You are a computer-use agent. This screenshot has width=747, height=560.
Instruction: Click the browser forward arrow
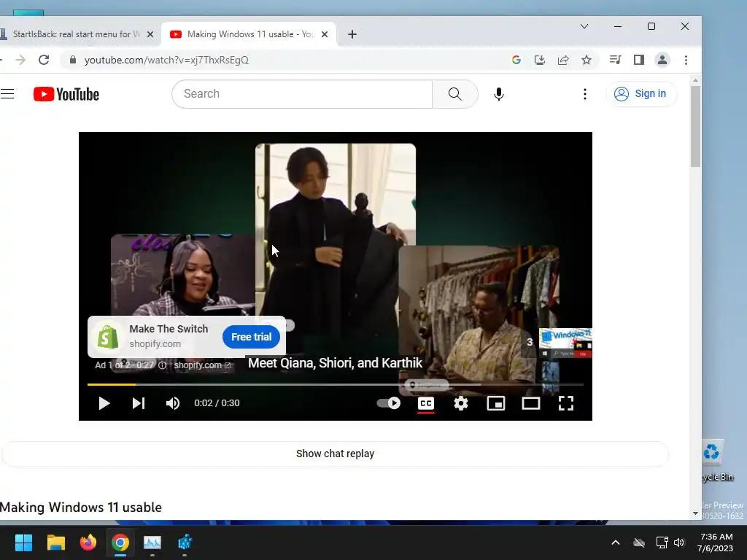pos(20,60)
